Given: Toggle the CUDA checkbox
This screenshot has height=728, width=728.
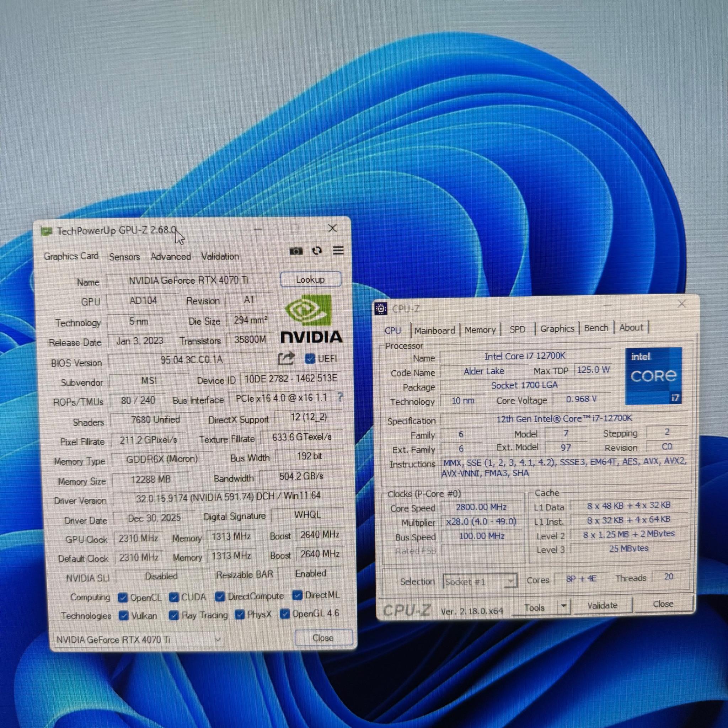Looking at the screenshot, I should [174, 597].
